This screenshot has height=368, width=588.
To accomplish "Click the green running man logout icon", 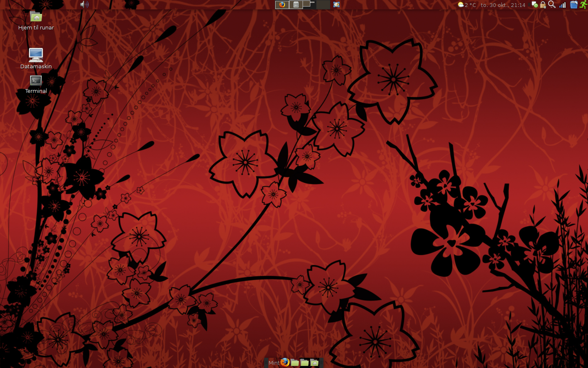I will [584, 4].
